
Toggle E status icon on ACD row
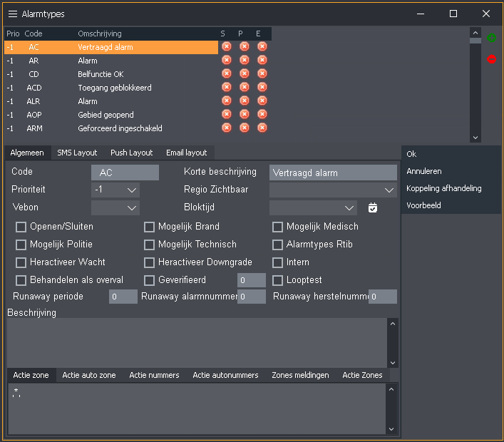[x=262, y=87]
